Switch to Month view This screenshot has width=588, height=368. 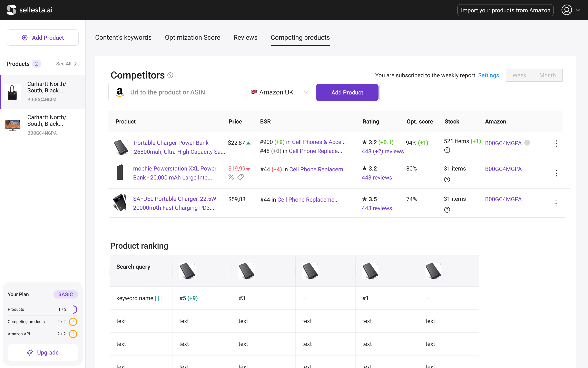pyautogui.click(x=547, y=75)
